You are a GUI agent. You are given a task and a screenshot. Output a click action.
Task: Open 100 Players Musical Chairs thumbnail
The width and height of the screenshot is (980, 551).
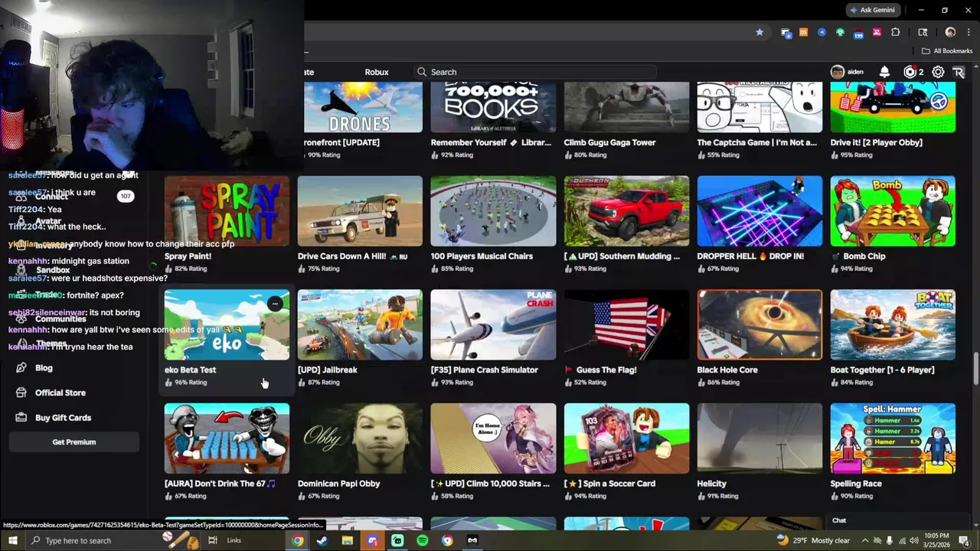493,211
